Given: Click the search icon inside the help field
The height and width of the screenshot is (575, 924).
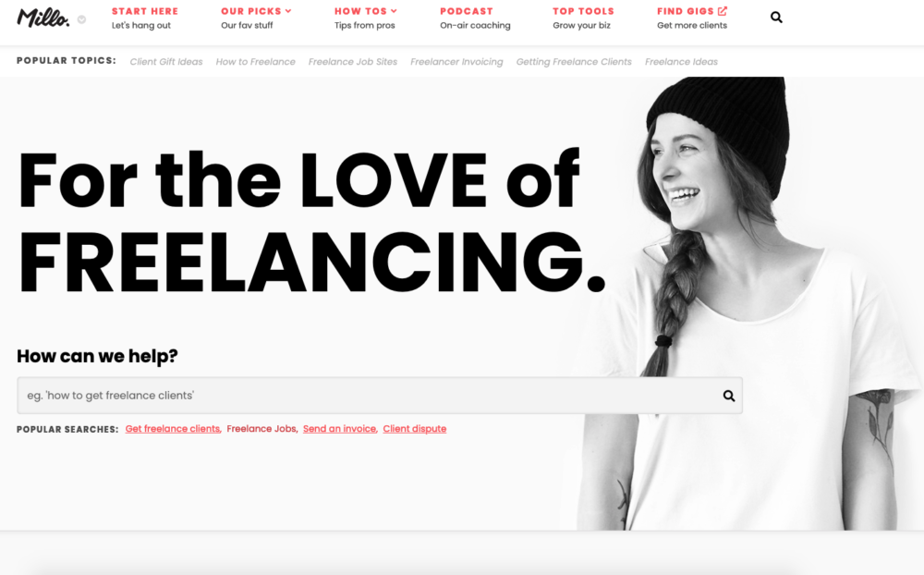Looking at the screenshot, I should click(x=729, y=396).
